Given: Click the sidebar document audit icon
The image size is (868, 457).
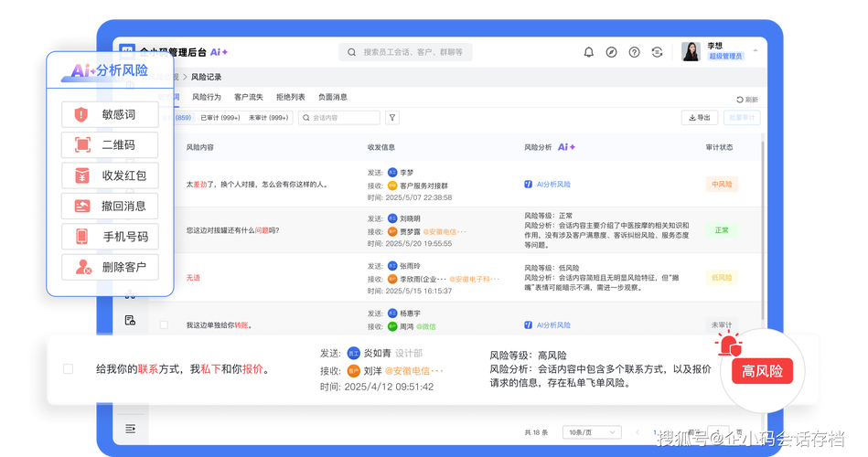Looking at the screenshot, I should pos(130,320).
